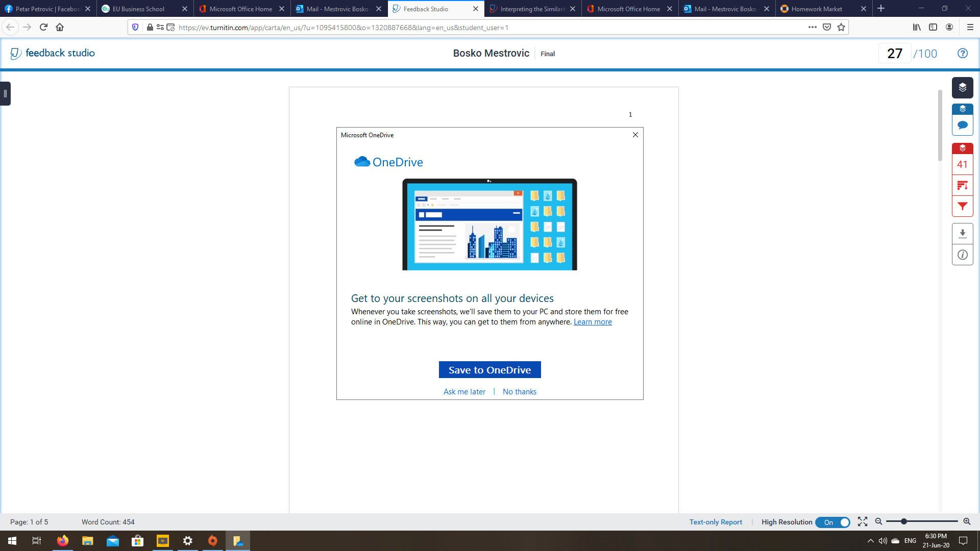
Task: Close the Microsoft OneDrive dialog
Action: tap(635, 135)
